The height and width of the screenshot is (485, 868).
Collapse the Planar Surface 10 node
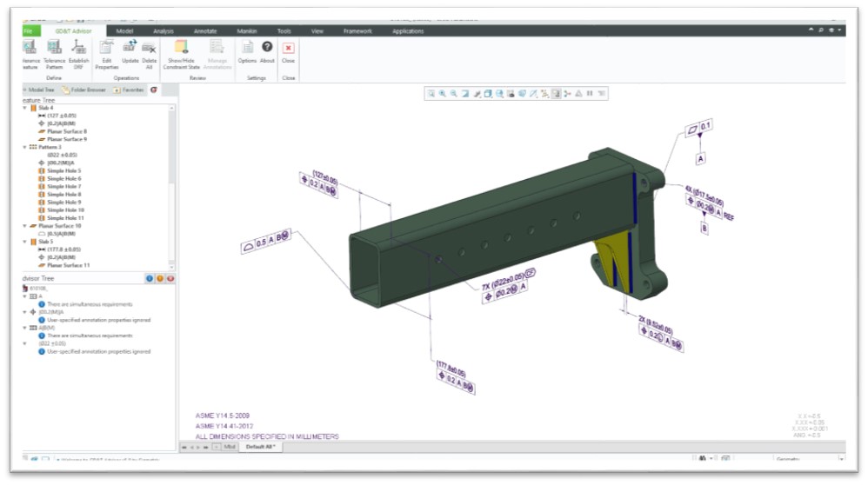tap(25, 226)
